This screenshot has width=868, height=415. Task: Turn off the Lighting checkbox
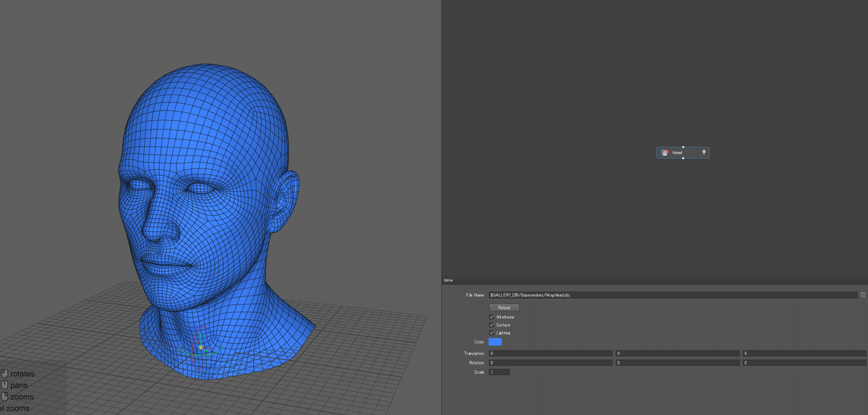(492, 333)
